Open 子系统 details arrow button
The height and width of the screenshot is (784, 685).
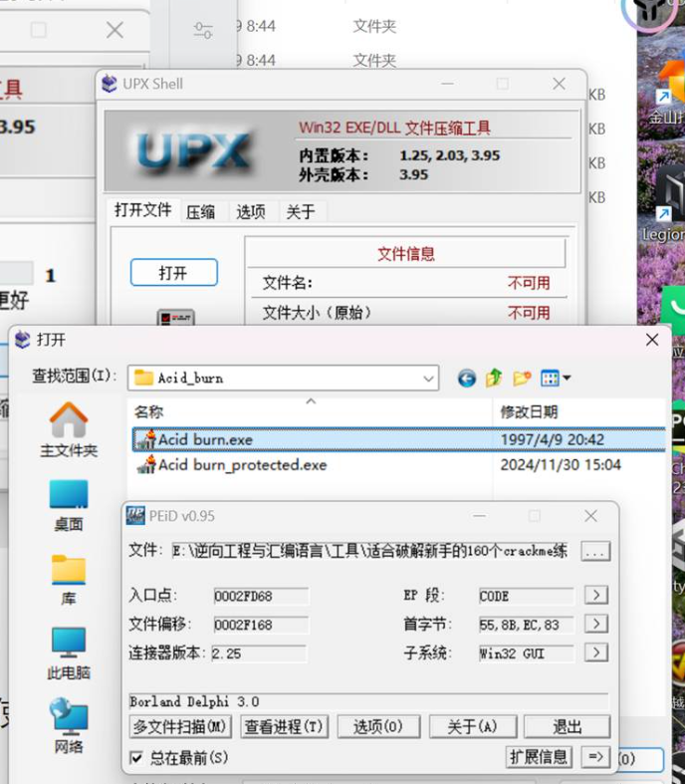coord(596,653)
